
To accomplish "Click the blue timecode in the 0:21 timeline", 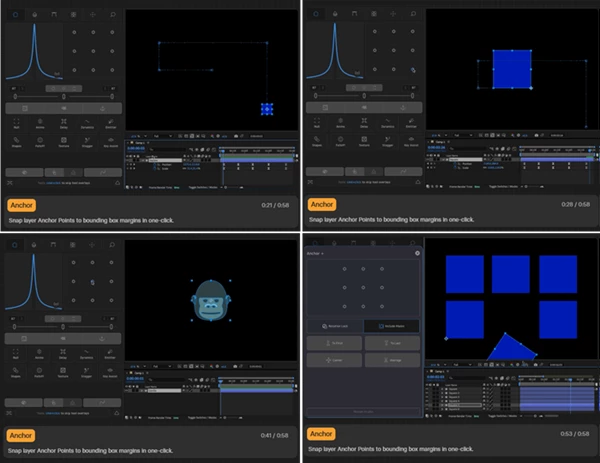I will coord(136,148).
